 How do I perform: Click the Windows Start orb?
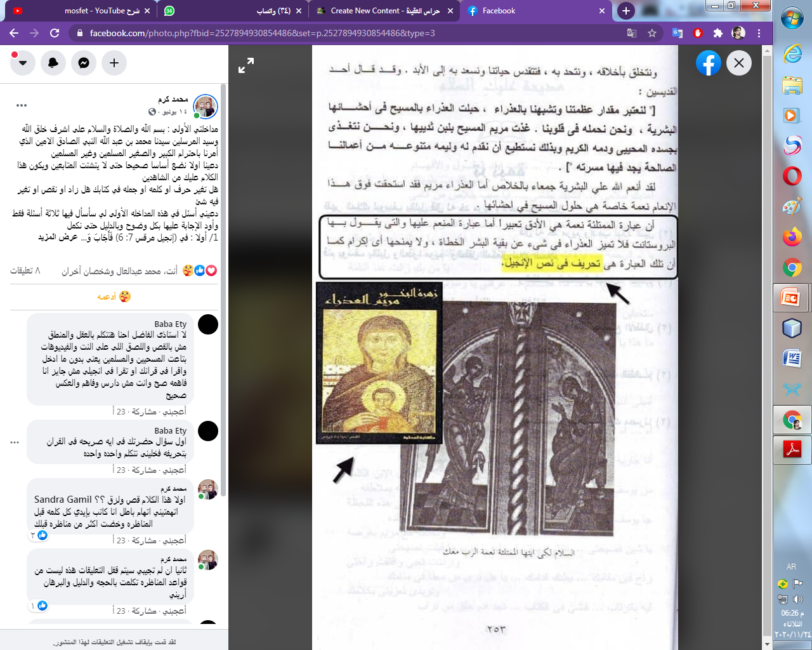792,18
